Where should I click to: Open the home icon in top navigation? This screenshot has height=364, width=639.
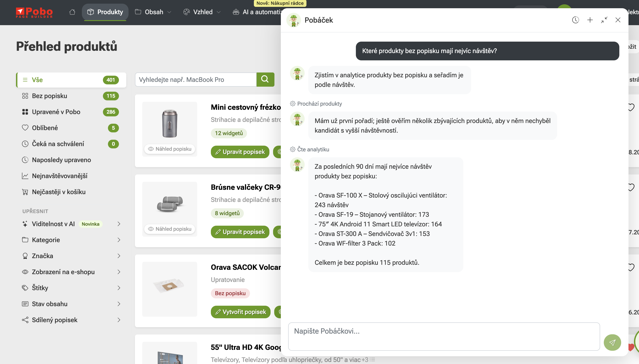click(x=72, y=12)
